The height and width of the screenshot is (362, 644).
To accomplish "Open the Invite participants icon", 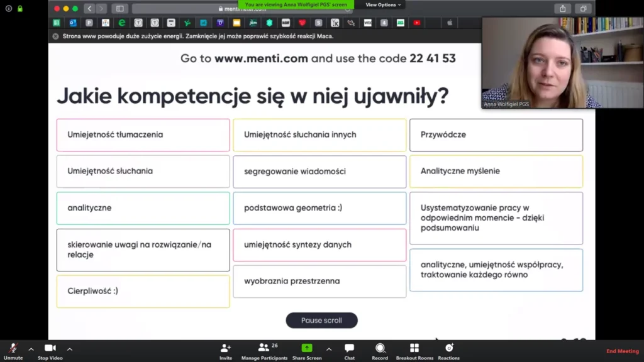I will (225, 349).
